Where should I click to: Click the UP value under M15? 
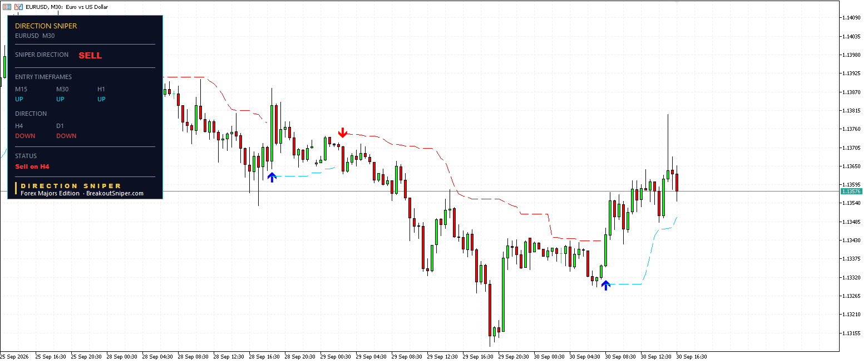pos(19,99)
